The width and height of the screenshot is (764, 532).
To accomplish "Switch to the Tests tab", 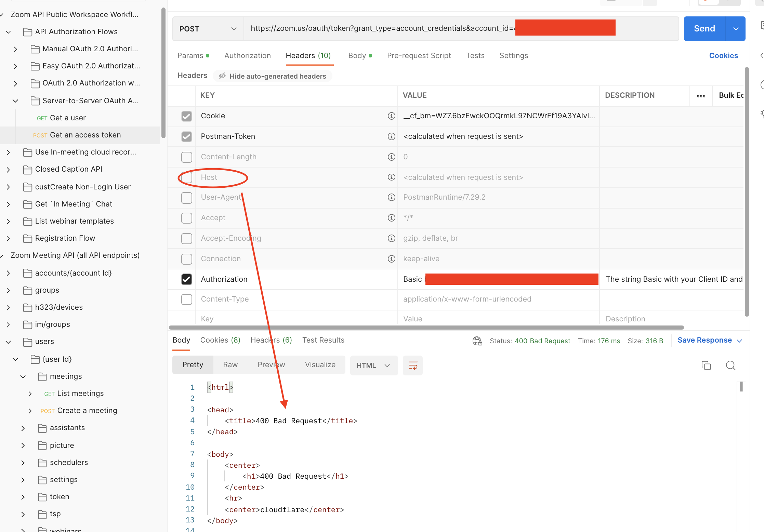I will [x=475, y=56].
